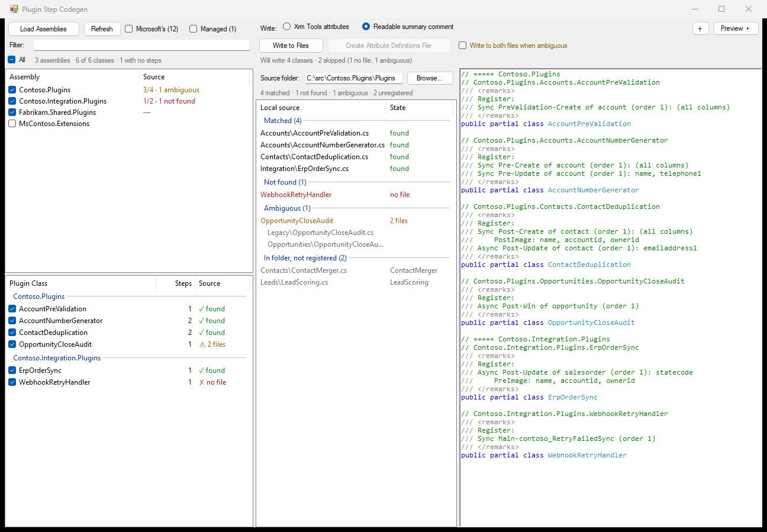Click the Write to Files button
Screen dimensions: 767x532
click(291, 46)
